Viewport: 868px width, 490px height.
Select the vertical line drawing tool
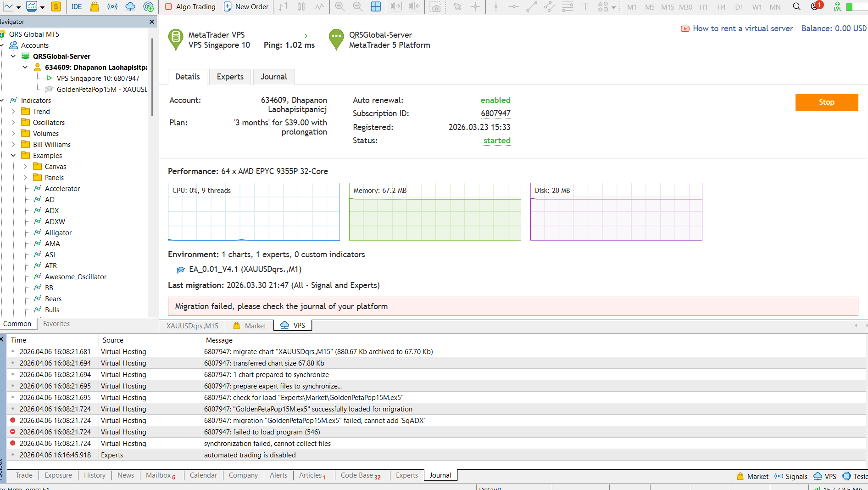[496, 6]
